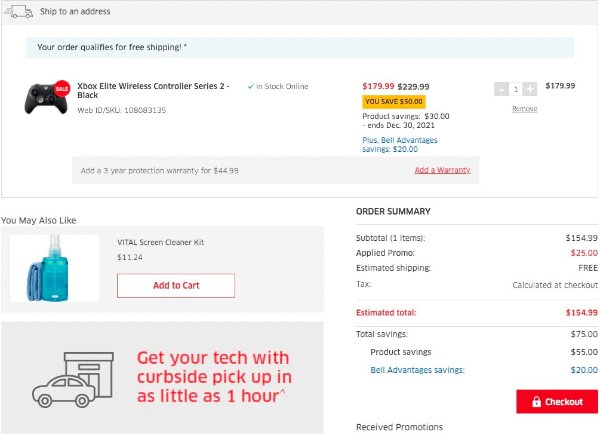Viewport: 600px width, 438px height.
Task: Proceed with the red Checkout button
Action: click(557, 402)
